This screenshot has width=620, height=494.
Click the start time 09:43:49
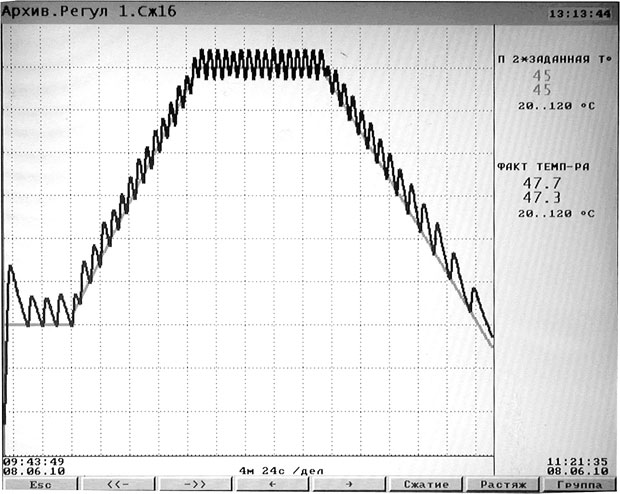[x=34, y=462]
